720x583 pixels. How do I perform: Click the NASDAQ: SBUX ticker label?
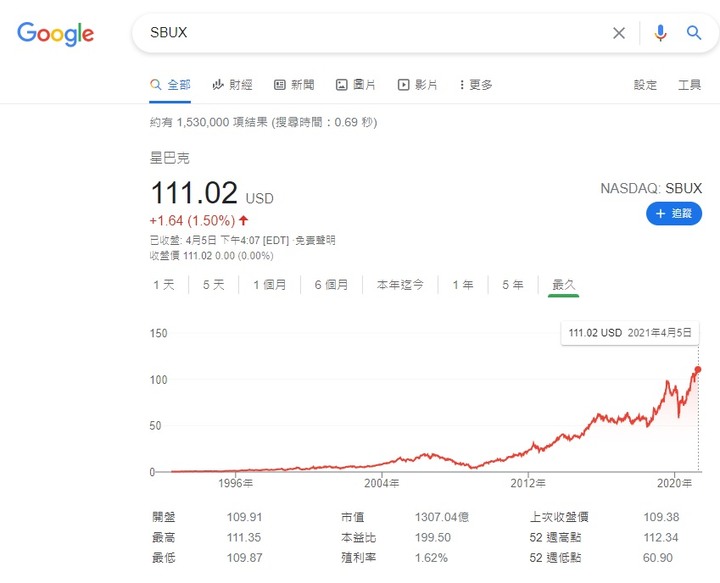pos(651,188)
